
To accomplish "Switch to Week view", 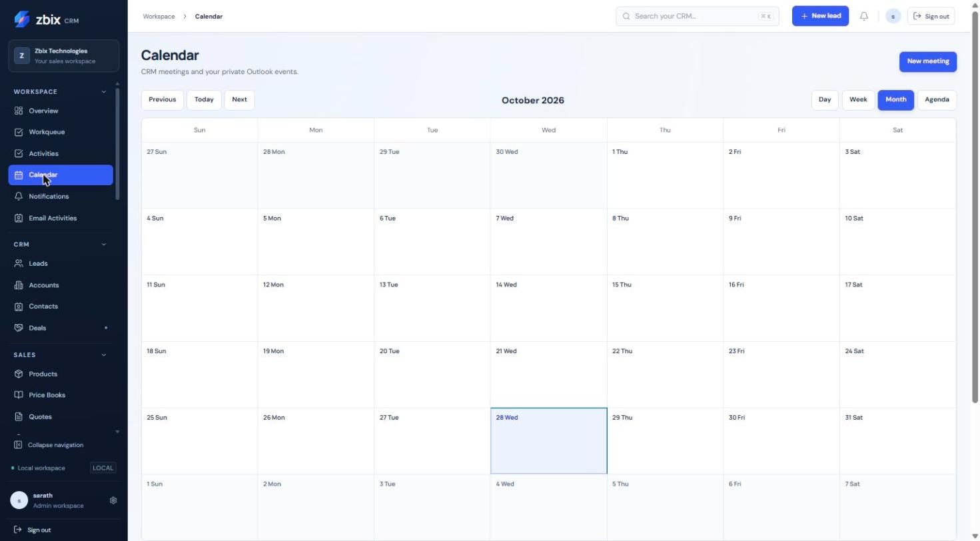I will pos(858,100).
